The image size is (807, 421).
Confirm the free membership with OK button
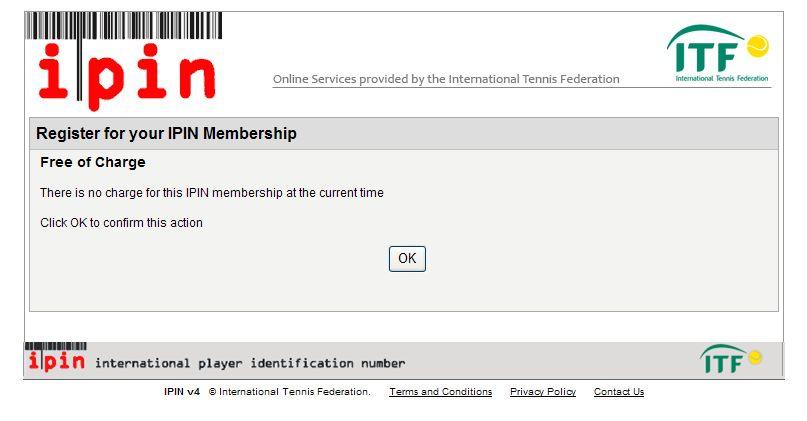click(407, 258)
